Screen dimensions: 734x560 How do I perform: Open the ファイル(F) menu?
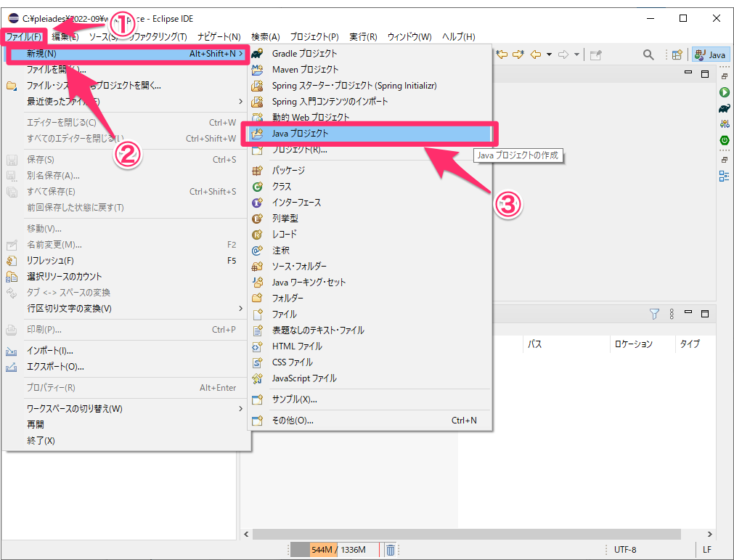coord(24,36)
